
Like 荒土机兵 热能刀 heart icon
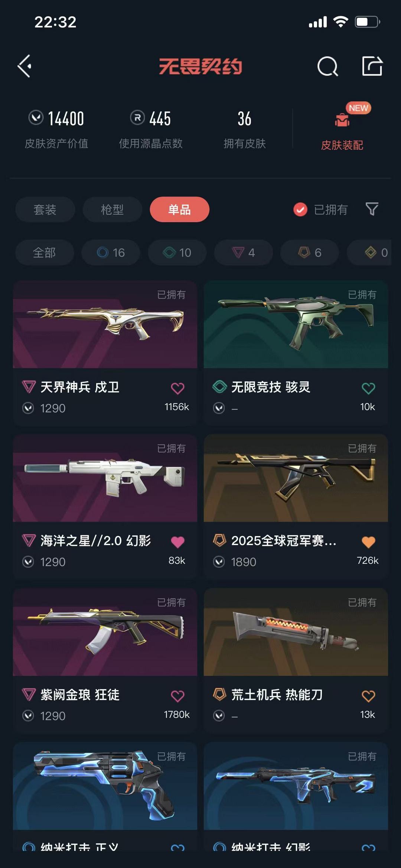click(x=368, y=696)
